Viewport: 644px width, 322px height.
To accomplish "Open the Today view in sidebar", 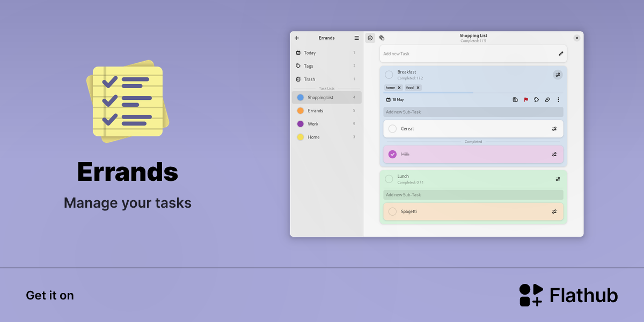I will click(326, 53).
